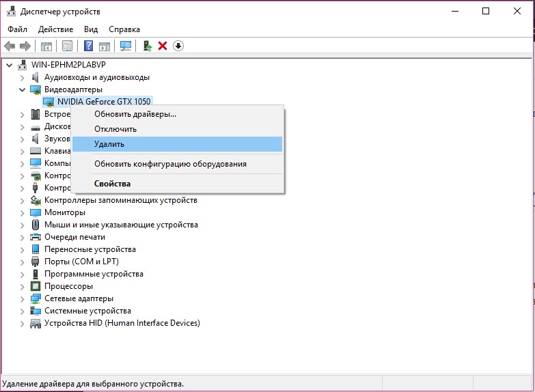Select Контроллеры запоминающих устройств row
This screenshot has height=392, width=535.
[121, 200]
